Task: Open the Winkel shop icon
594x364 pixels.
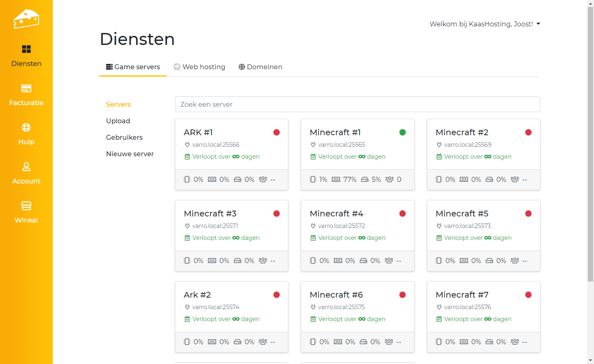Action: coord(26,206)
